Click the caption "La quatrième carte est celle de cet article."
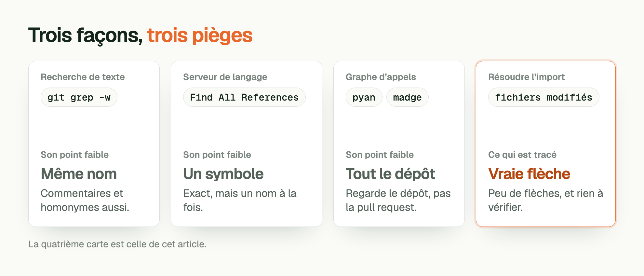This screenshot has height=276, width=644. point(117,244)
